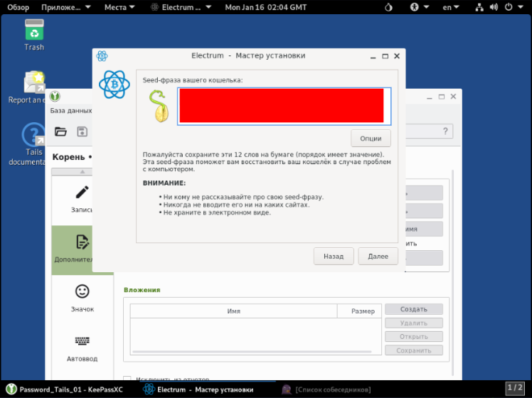The width and height of the screenshot is (532, 398).
Task: Click the Tor onion status icon
Action: pos(388,7)
